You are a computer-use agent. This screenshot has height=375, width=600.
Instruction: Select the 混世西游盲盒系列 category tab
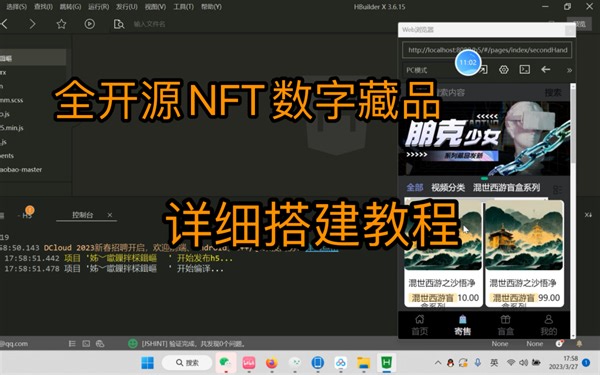pyautogui.click(x=507, y=188)
